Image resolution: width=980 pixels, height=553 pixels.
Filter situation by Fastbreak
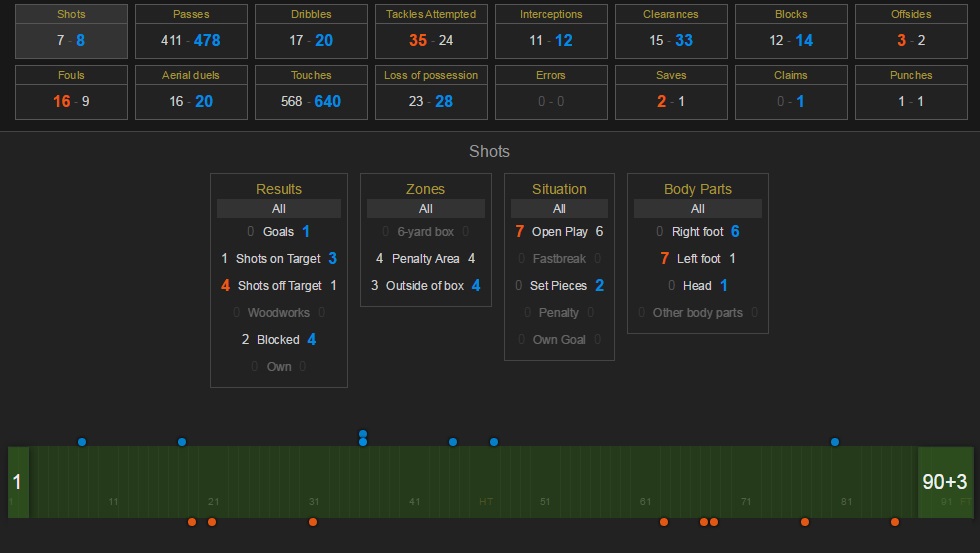point(559,259)
